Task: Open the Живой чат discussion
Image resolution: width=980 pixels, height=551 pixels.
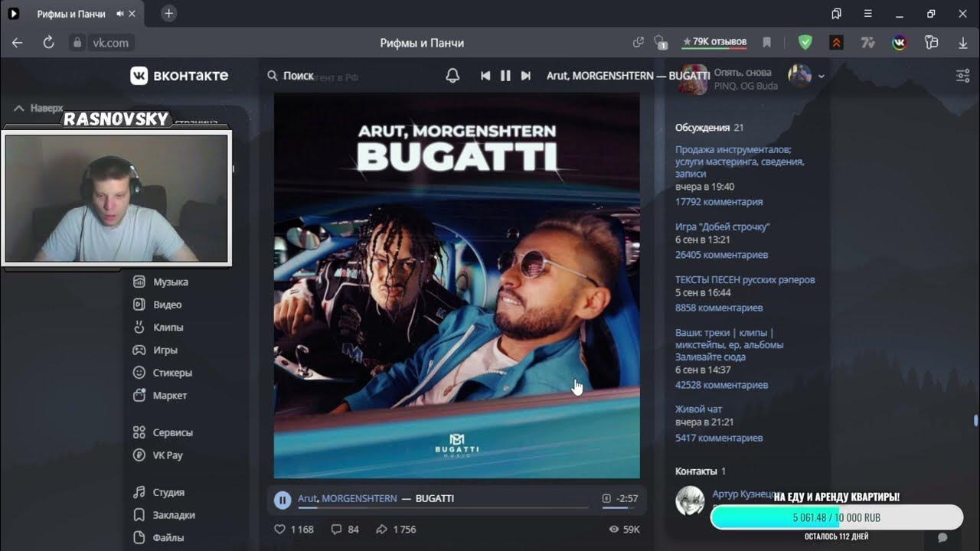Action: pyautogui.click(x=698, y=409)
